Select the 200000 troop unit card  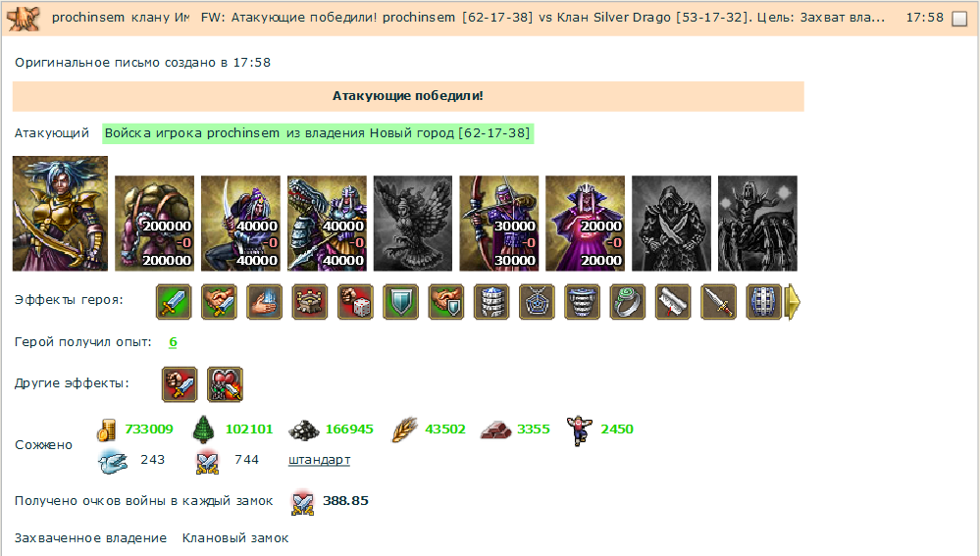click(154, 224)
